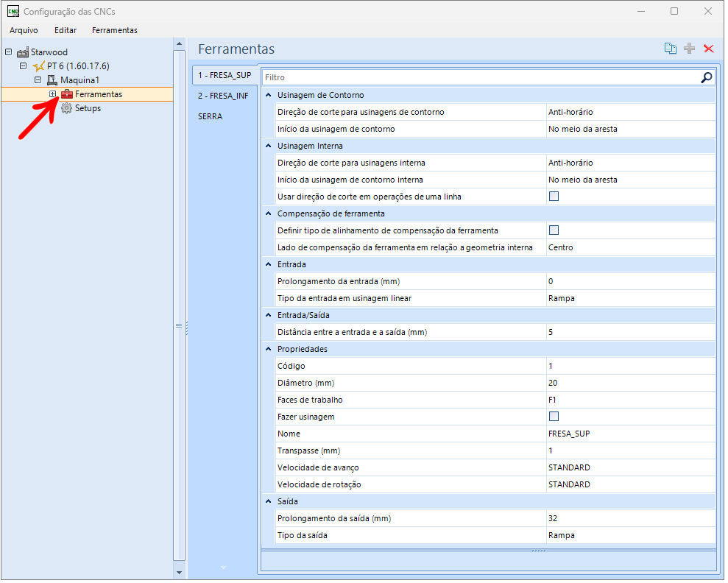
Task: Select the 2 - FRESA_INF tool tab
Action: [225, 96]
